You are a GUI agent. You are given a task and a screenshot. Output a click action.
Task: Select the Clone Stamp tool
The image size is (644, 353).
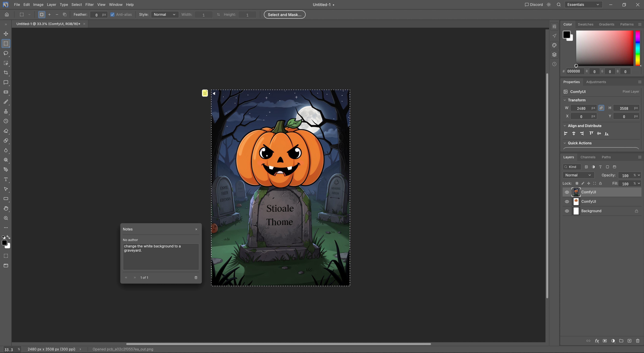6,111
